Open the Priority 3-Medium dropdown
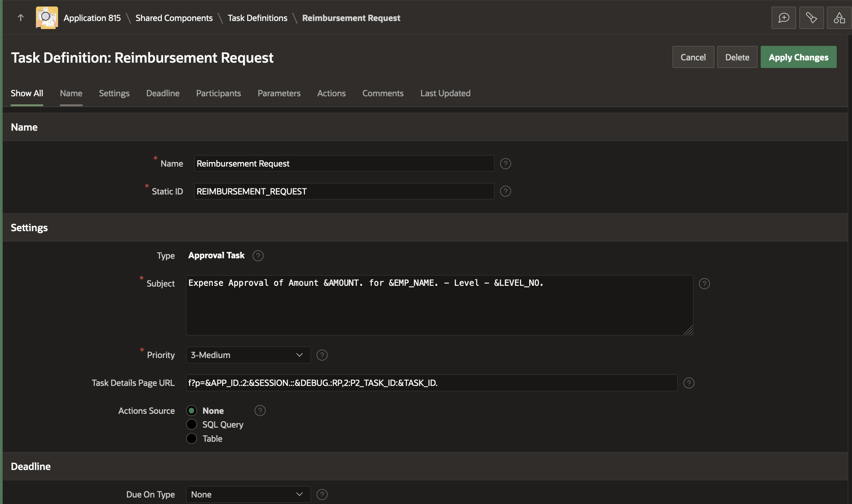The height and width of the screenshot is (504, 852). tap(248, 355)
